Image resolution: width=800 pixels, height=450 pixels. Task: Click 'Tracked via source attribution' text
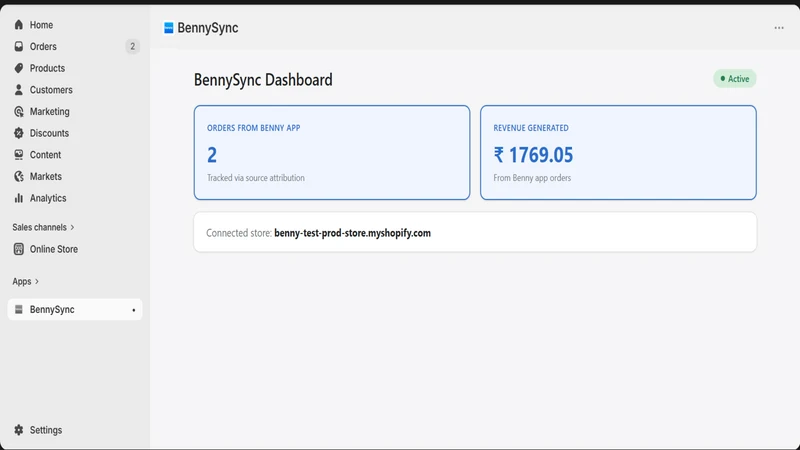(256, 178)
